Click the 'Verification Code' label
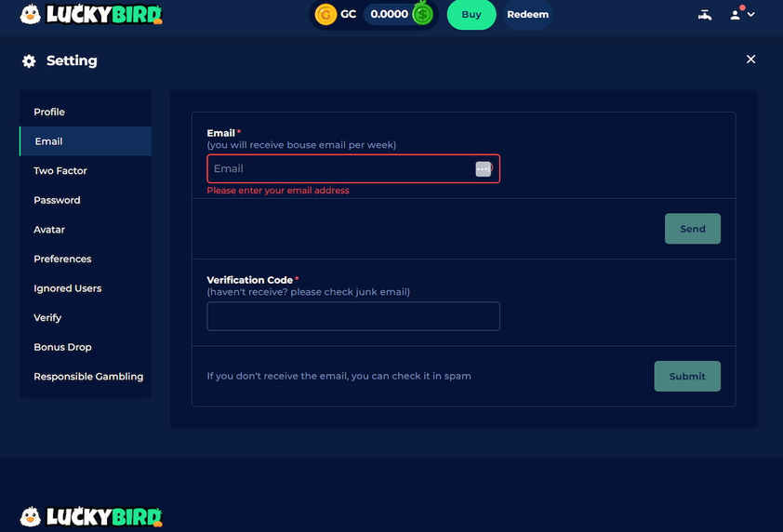The image size is (783, 532). (249, 280)
